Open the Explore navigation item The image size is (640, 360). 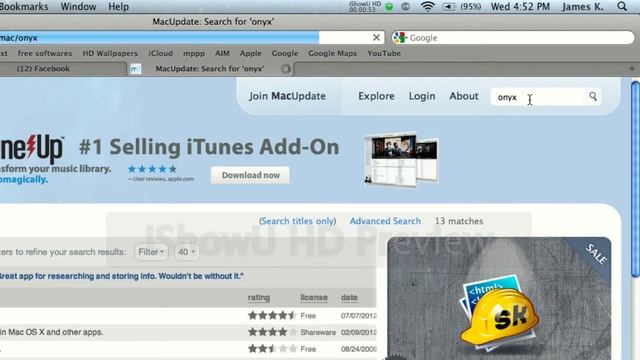376,96
